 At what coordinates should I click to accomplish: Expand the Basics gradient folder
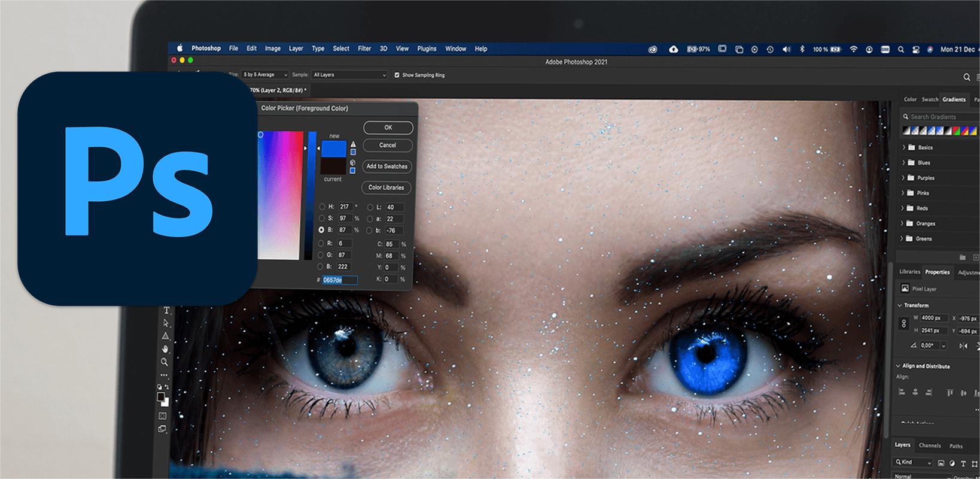pos(904,147)
